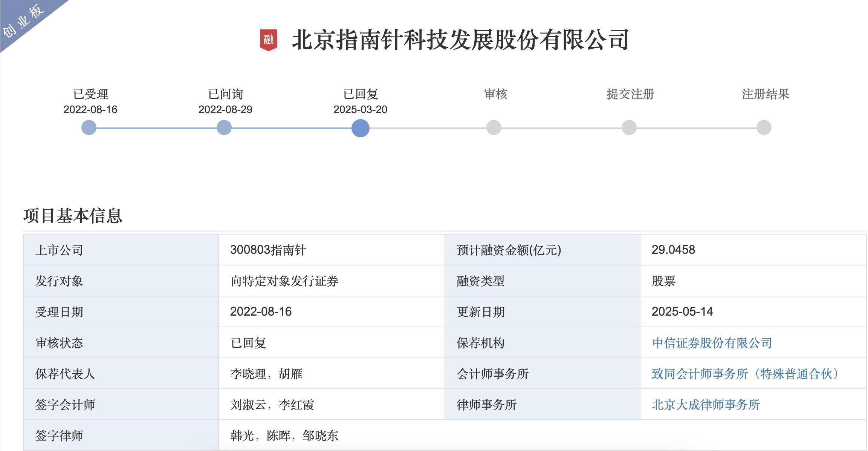Open the 致同会计师事务所 accounting firm link
Image resolution: width=868 pixels, height=451 pixels.
[746, 374]
